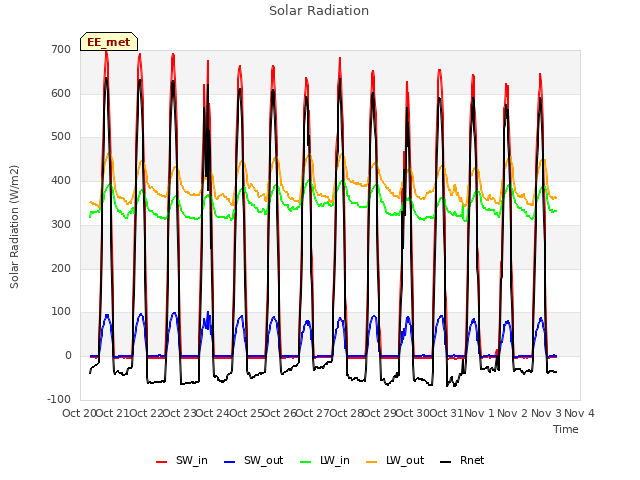Viewport: 640px width, 480px height.
Task: Click the Time x-axis label
Action: click(x=565, y=429)
